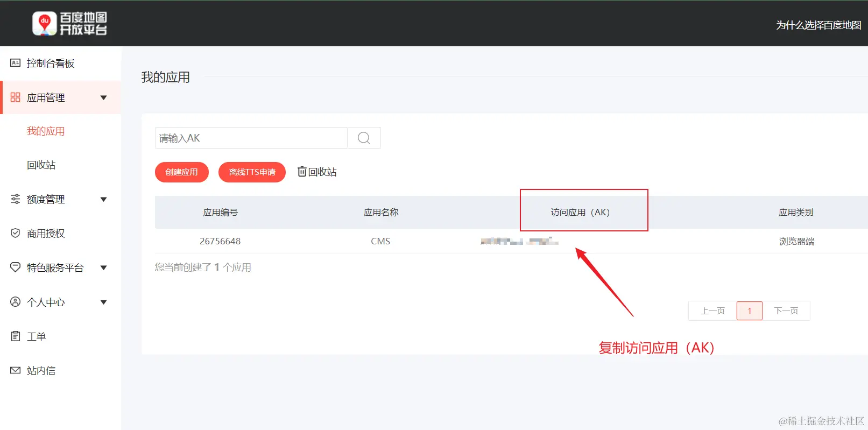Screen dimensions: 868x430
Task: Click the 应用类别 column header
Action: [796, 212]
